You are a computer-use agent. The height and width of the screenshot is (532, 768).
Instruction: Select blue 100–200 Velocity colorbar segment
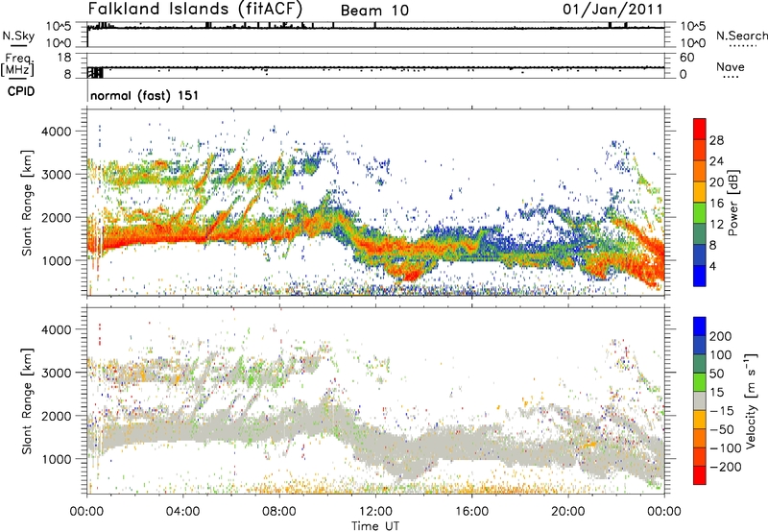(700, 345)
